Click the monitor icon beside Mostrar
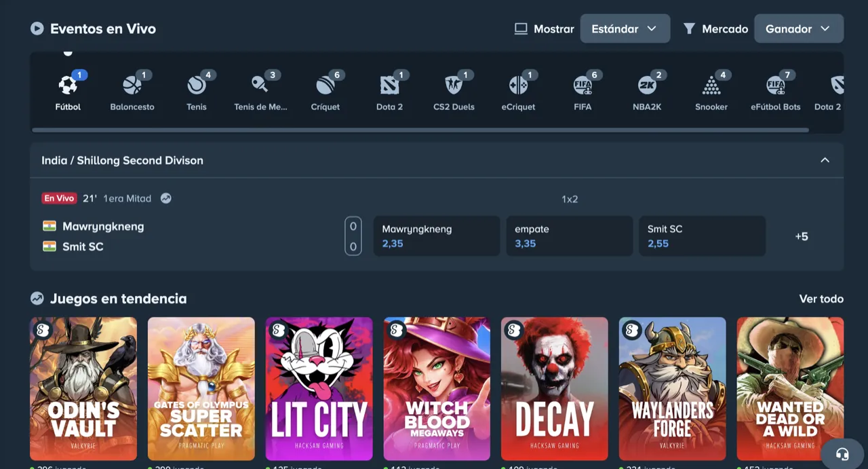Screen dimensions: 868x469 point(521,29)
